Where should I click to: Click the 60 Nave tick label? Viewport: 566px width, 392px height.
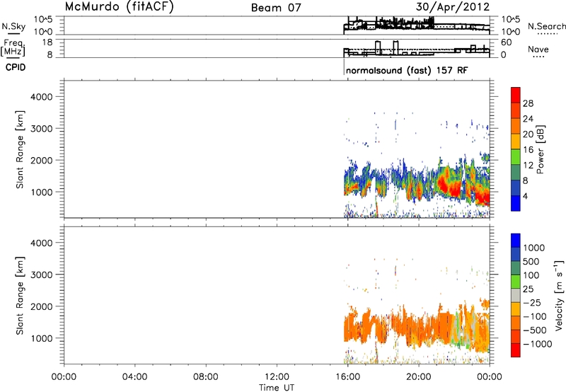[506, 42]
